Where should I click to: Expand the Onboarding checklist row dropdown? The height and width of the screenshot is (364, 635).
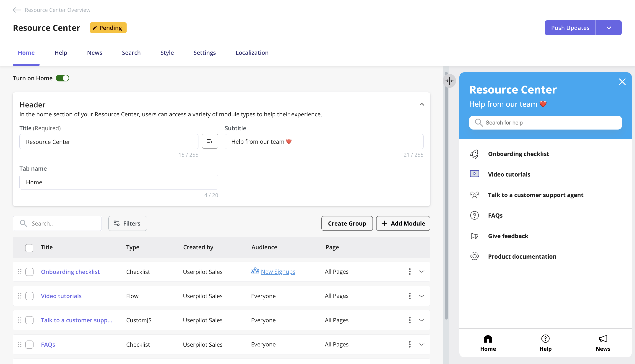coord(421,271)
